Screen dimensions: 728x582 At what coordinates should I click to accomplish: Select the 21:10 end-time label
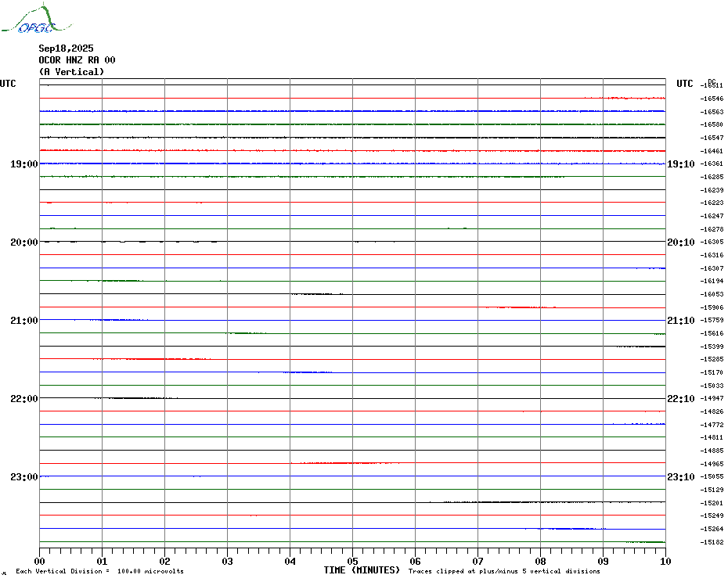click(681, 320)
